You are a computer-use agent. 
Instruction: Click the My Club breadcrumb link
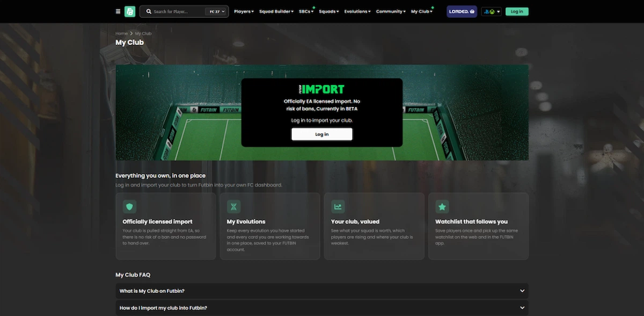click(143, 33)
